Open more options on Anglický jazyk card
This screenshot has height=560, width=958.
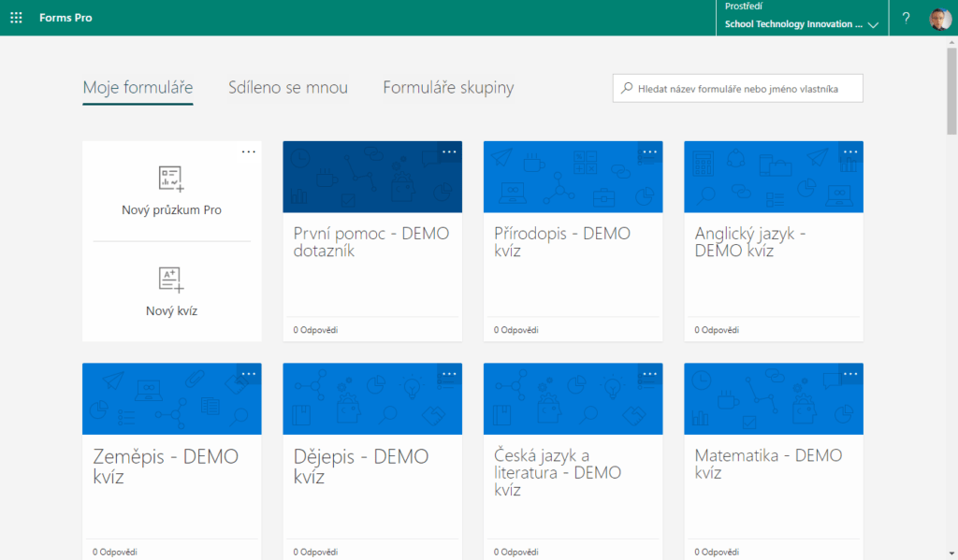[850, 152]
